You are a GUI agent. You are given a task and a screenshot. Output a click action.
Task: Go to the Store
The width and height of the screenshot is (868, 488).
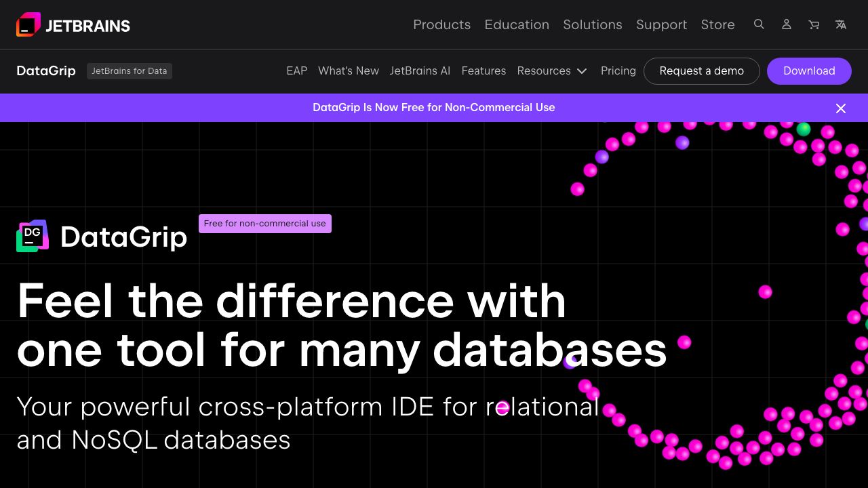pos(717,24)
